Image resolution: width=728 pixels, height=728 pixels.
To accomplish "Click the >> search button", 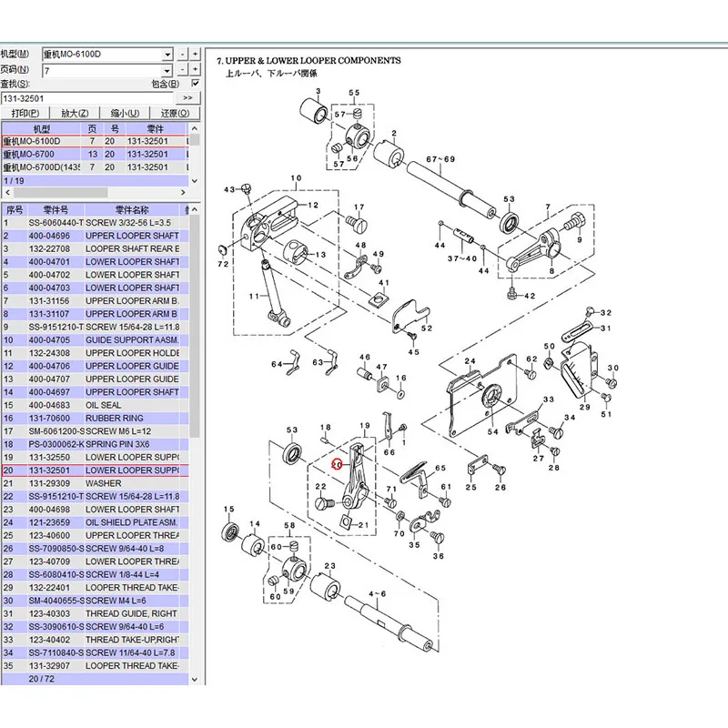I will pos(188,98).
